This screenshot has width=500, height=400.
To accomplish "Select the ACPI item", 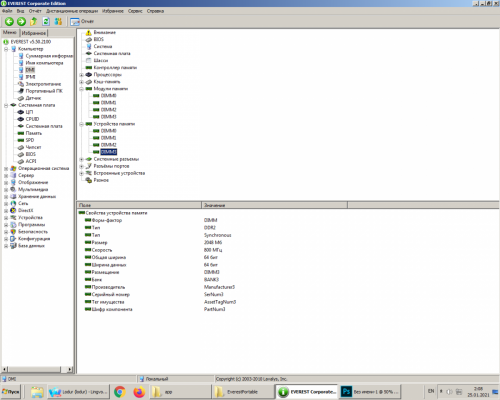I will (x=31, y=161).
